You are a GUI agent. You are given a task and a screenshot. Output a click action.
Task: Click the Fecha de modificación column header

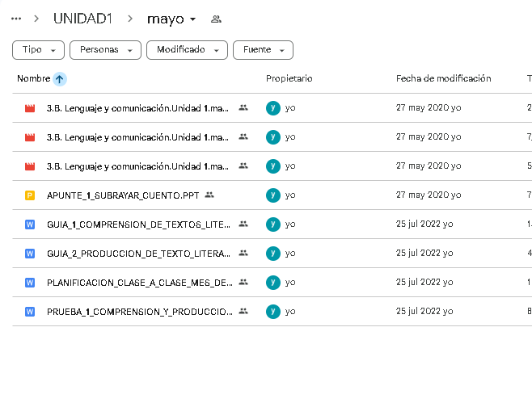[x=443, y=78]
